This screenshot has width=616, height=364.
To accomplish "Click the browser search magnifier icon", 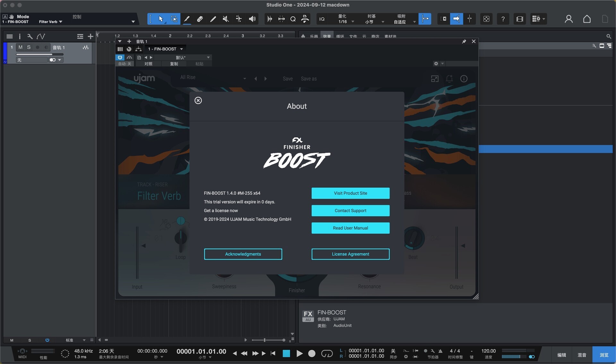I will [x=608, y=36].
